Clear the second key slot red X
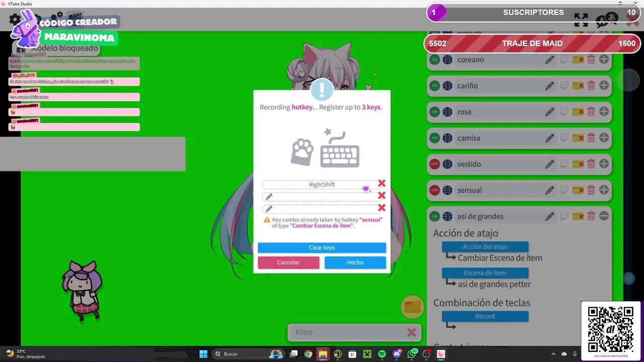 tap(381, 196)
